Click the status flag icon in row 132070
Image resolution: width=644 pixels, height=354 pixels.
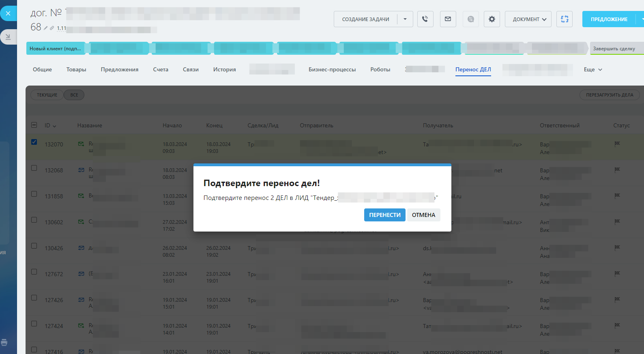pyautogui.click(x=617, y=144)
